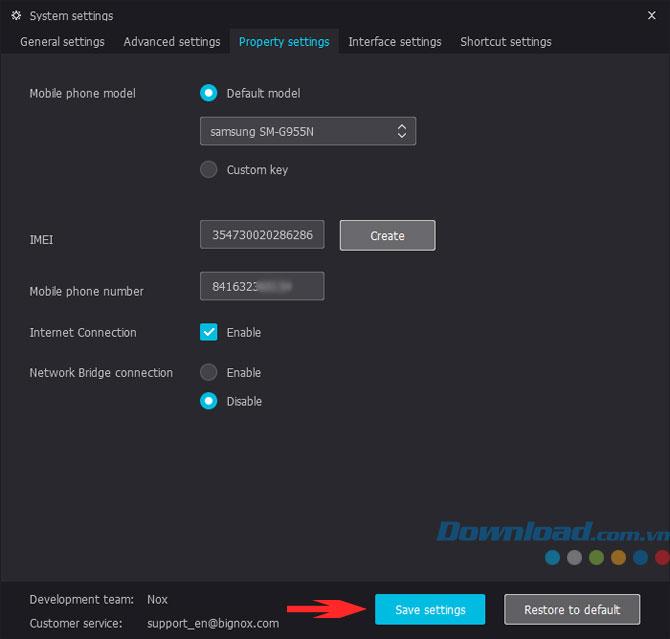The image size is (670, 639).
Task: Close the System settings window
Action: tap(651, 16)
